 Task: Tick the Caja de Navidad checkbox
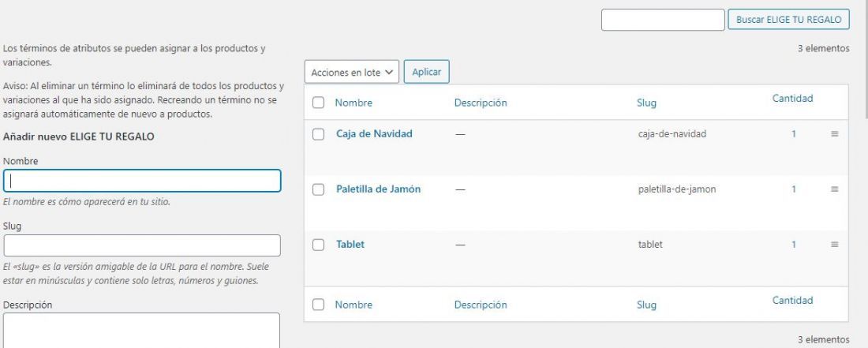click(x=318, y=134)
